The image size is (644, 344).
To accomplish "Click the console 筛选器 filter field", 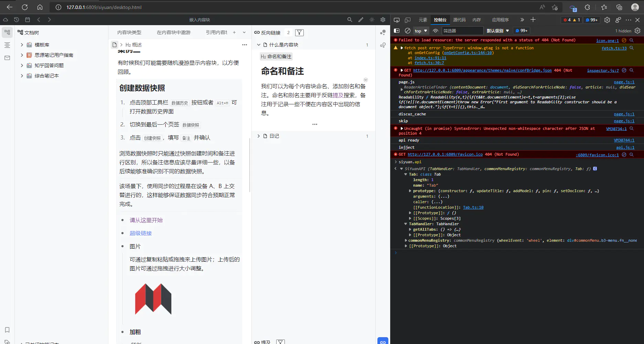I will click(462, 31).
